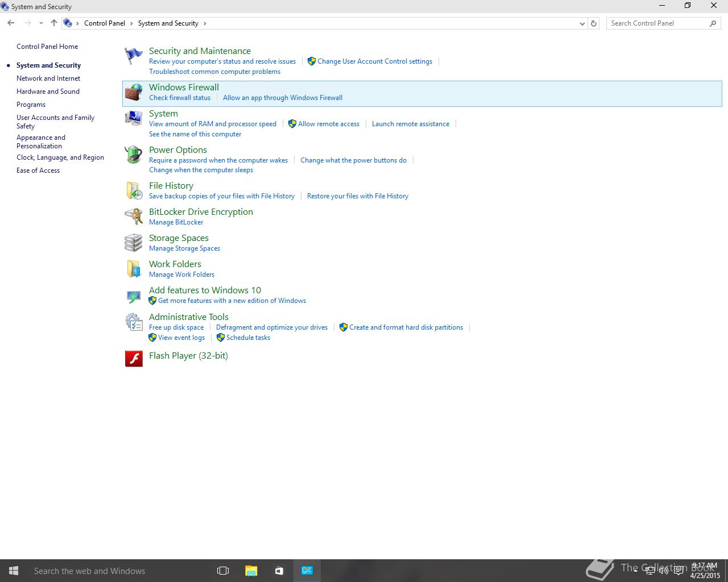
Task: Open the Windows Start button
Action: pyautogui.click(x=14, y=571)
